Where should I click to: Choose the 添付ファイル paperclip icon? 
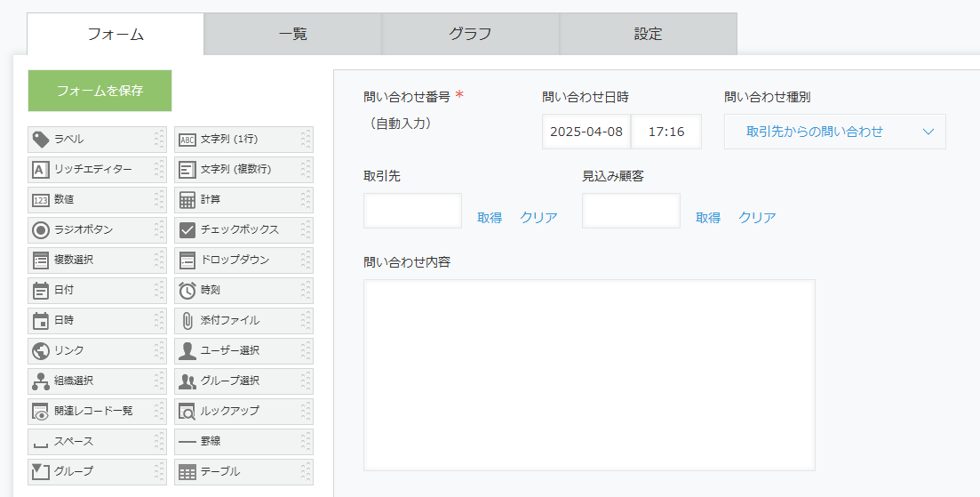pos(187,321)
